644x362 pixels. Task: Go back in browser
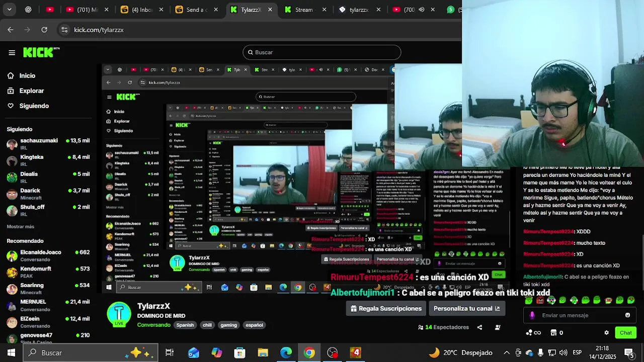pos(11,30)
